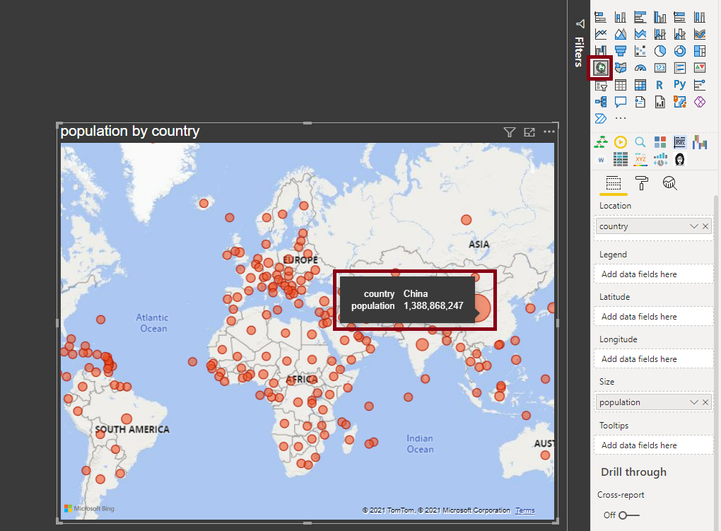Remove the population field from Size

coord(705,402)
